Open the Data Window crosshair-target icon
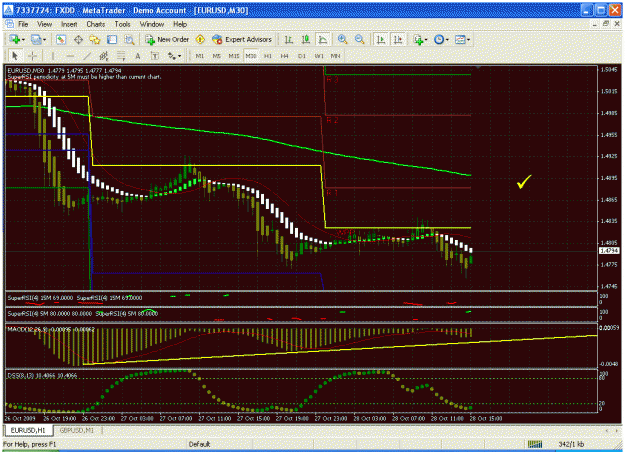The width and height of the screenshot is (625, 452). [78, 39]
